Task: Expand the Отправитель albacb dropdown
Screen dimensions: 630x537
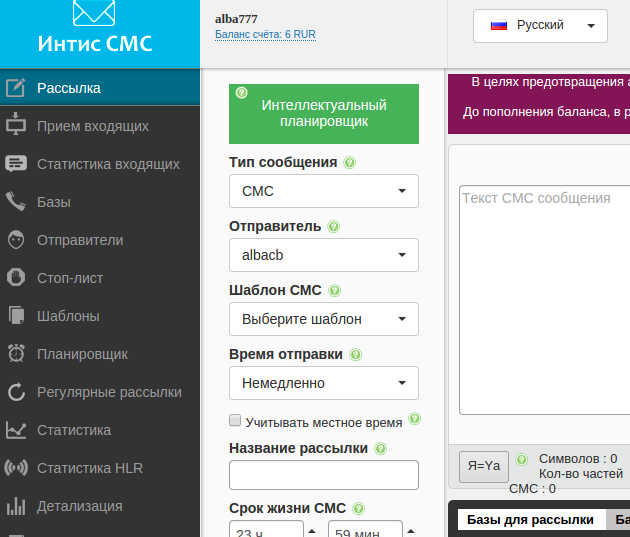Action: (x=323, y=255)
